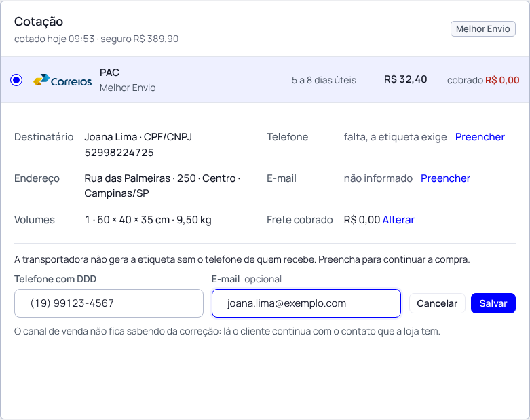Click the PAC service name

[x=109, y=73]
